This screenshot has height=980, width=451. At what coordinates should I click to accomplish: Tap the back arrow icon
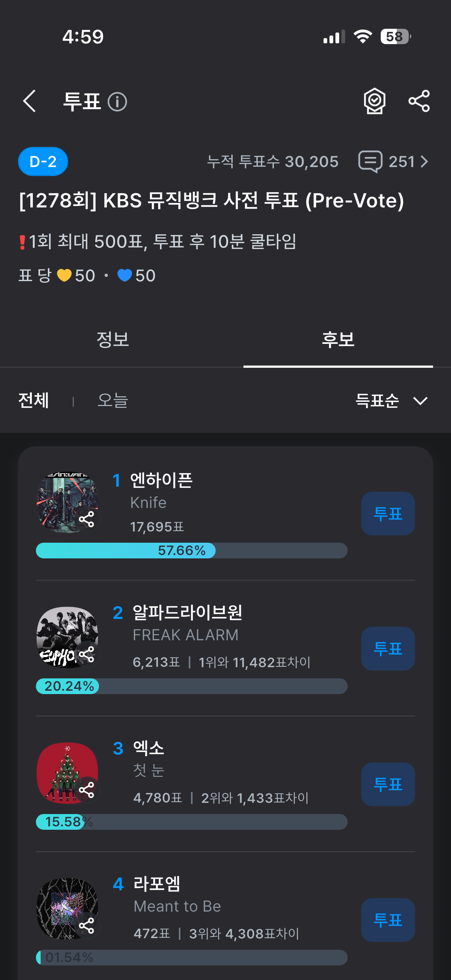[x=29, y=101]
